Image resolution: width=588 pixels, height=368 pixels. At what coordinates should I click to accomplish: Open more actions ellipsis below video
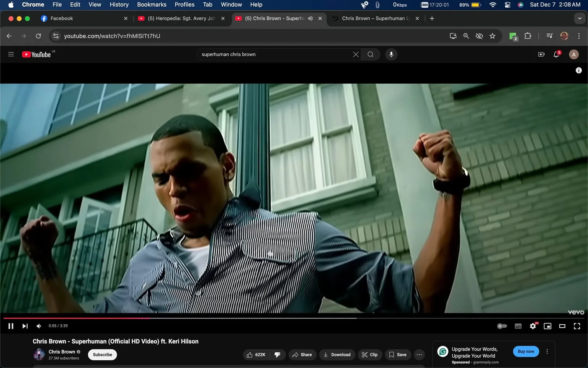point(419,355)
